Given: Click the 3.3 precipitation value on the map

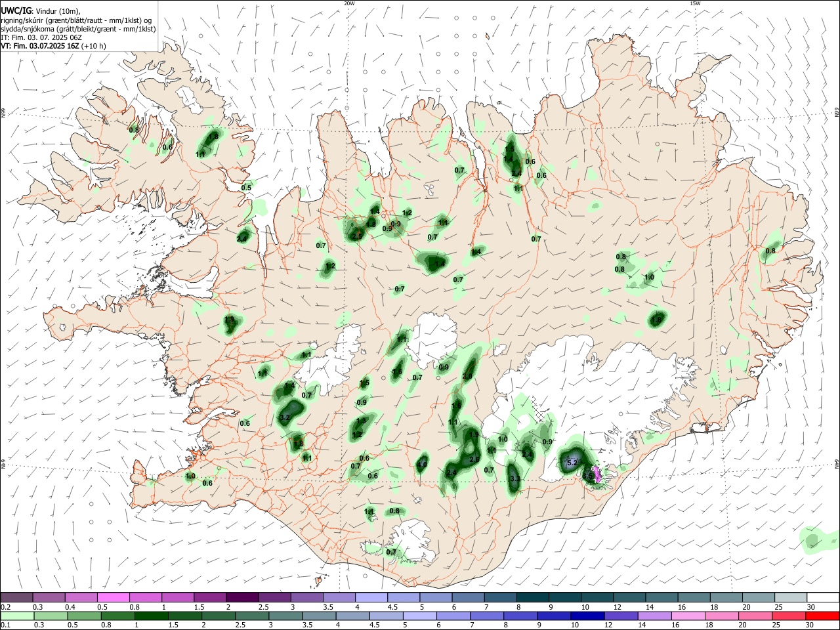Looking at the screenshot, I should click(514, 479).
